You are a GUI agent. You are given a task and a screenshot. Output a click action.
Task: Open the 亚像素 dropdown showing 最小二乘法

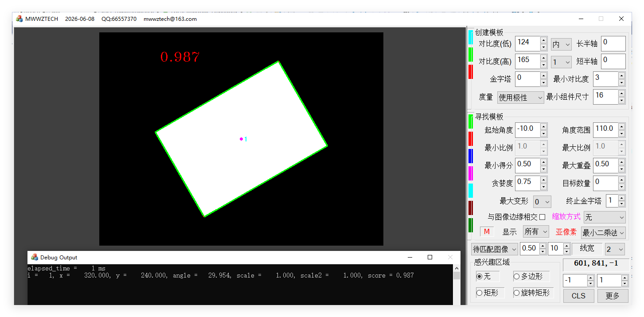pyautogui.click(x=603, y=232)
